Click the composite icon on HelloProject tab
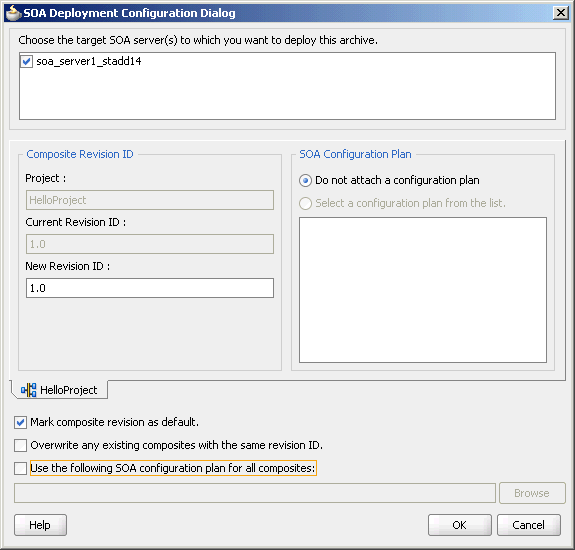Screen dimensions: 575x550 (28, 390)
